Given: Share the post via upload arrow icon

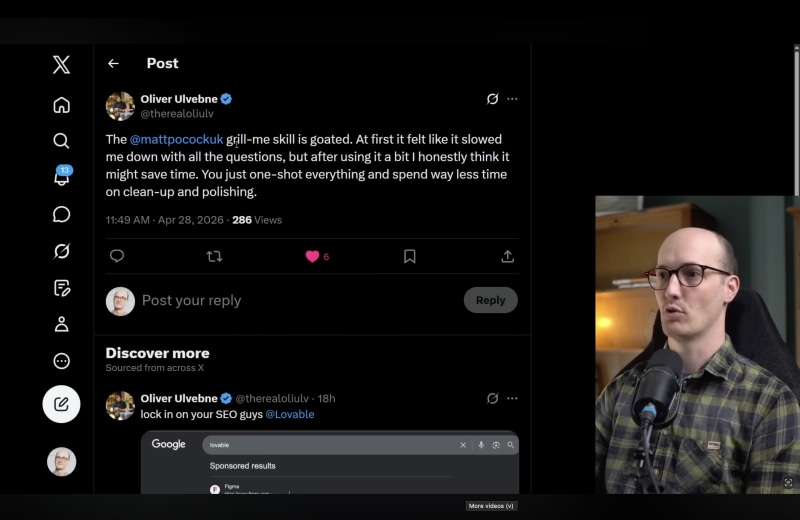Looking at the screenshot, I should (508, 256).
